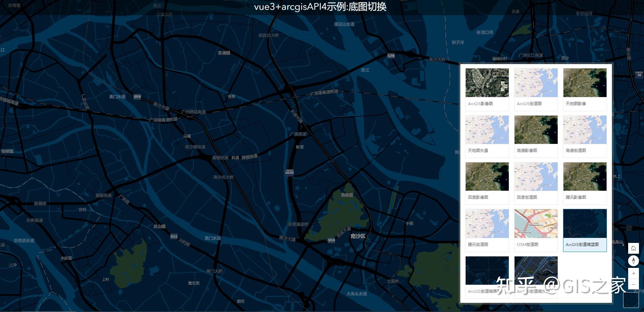Image resolution: width=644 pixels, height=312 pixels.
Task: Click the 南沙港快速 road label
Action: (x=195, y=147)
